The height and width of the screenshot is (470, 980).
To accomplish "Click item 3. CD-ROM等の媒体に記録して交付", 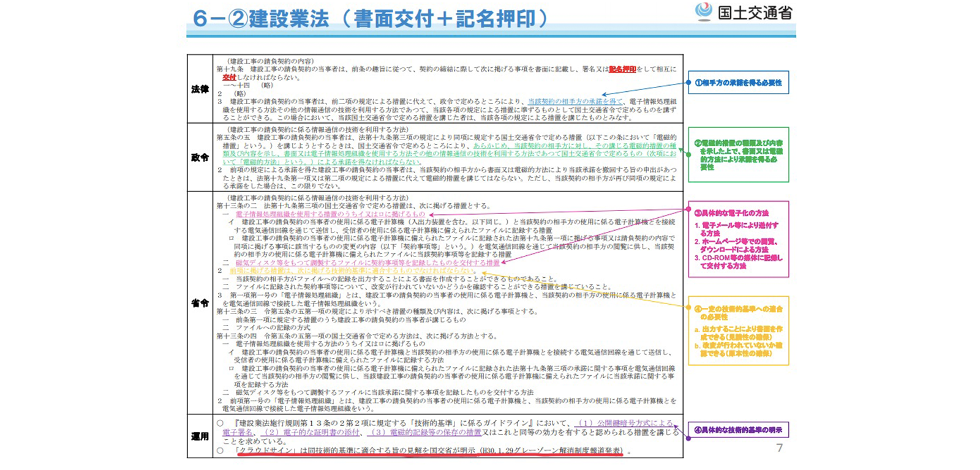I will [x=738, y=262].
